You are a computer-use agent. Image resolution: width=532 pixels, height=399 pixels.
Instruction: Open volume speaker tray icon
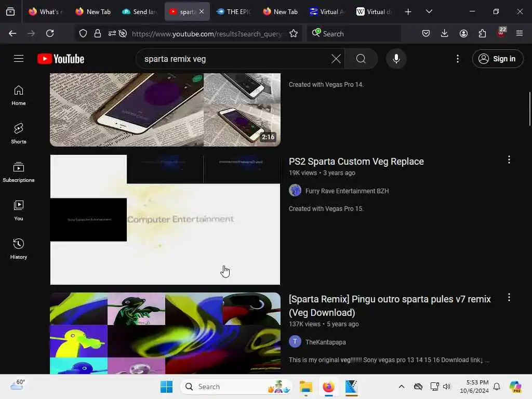tap(446, 387)
